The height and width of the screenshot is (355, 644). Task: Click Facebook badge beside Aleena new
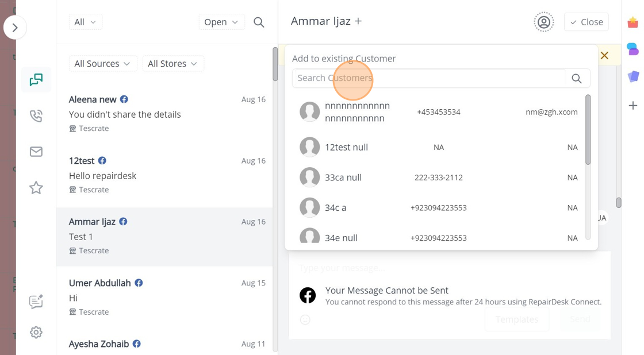click(124, 99)
